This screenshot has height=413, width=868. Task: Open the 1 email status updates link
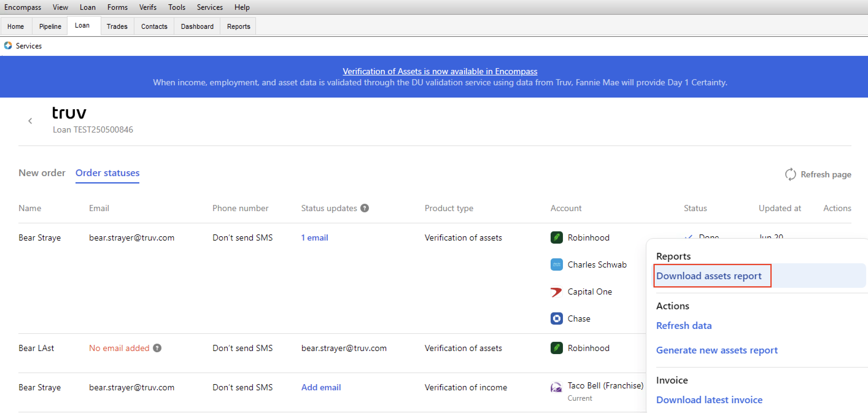click(315, 237)
